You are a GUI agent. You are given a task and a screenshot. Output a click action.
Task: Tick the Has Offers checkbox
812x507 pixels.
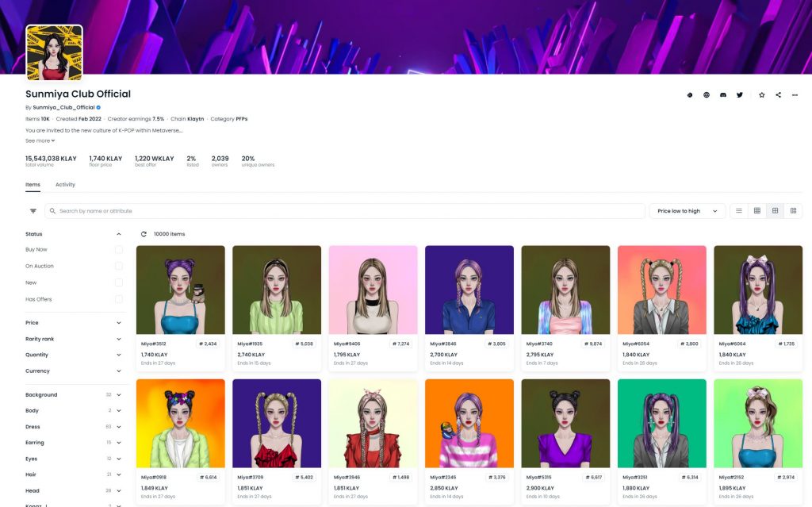click(119, 299)
